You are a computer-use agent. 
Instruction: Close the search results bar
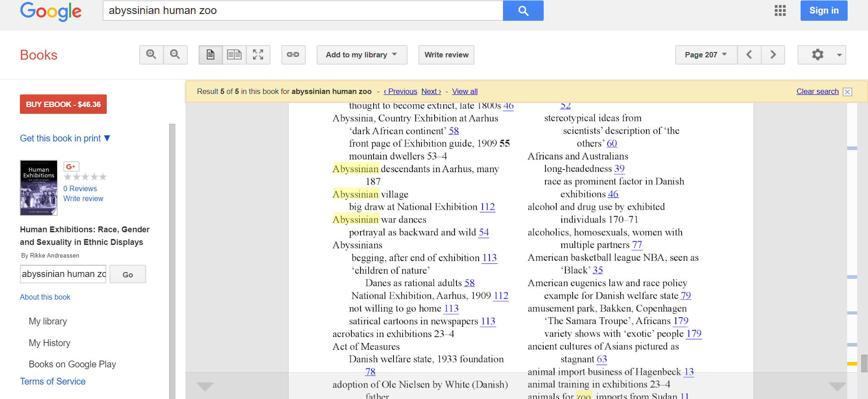(x=848, y=92)
